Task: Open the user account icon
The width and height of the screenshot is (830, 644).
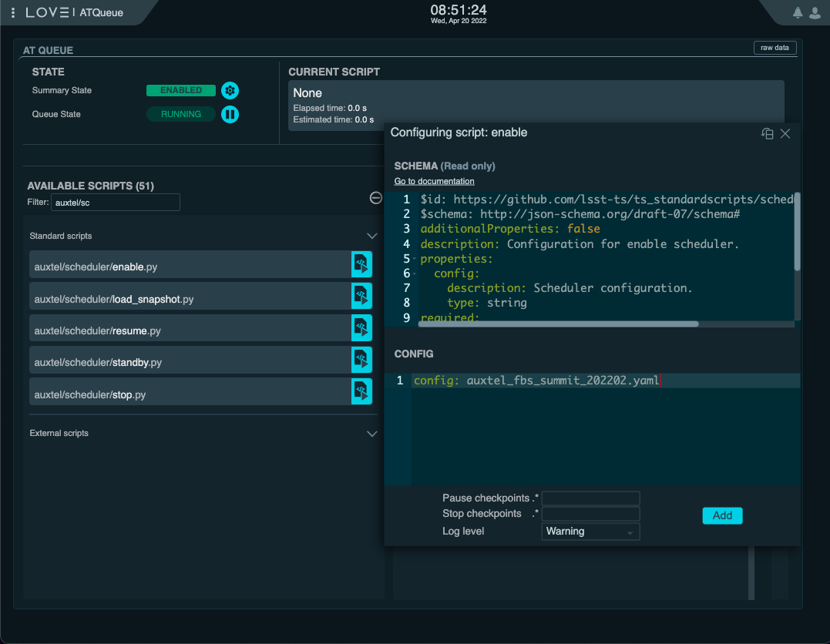Action: point(815,12)
